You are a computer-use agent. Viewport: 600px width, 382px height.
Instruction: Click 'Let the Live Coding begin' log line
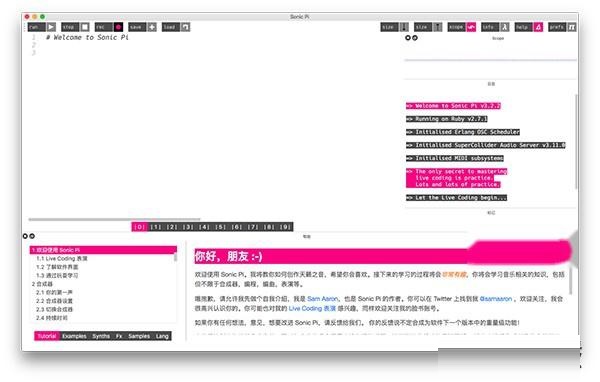pyautogui.click(x=457, y=198)
